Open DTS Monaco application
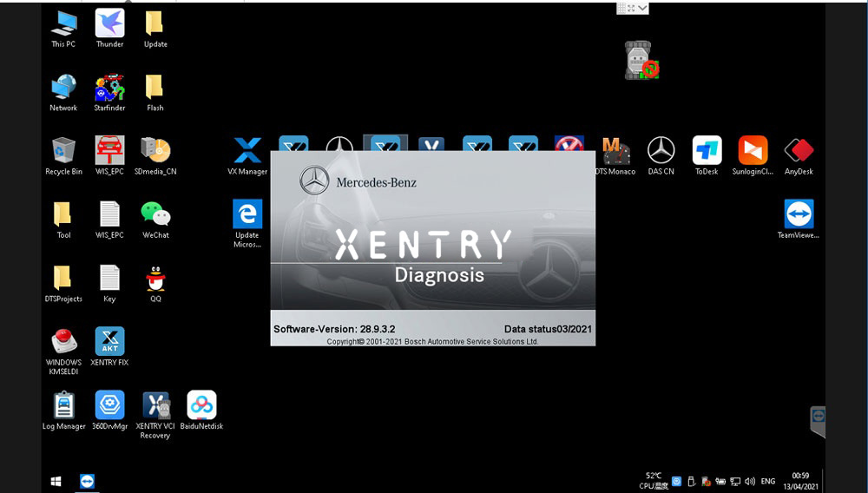 point(615,156)
